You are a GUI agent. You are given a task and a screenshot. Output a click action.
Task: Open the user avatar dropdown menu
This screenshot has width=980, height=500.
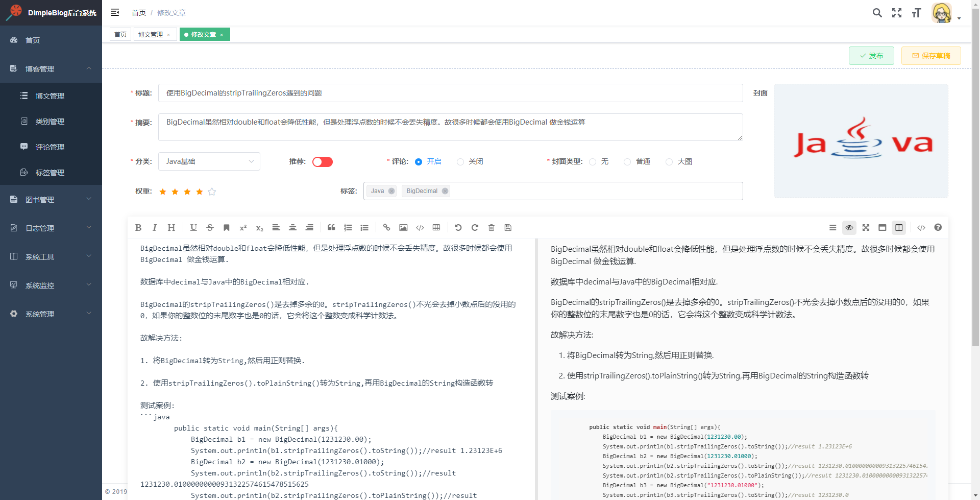tap(946, 13)
